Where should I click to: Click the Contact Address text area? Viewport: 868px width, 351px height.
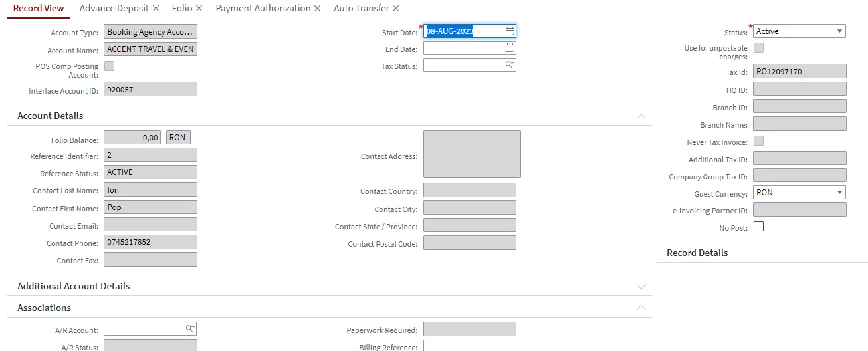tap(472, 154)
